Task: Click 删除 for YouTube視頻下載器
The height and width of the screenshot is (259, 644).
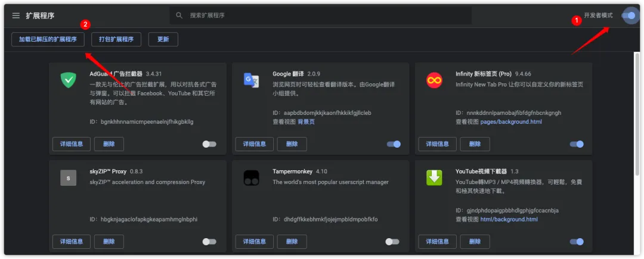Action: pos(475,242)
